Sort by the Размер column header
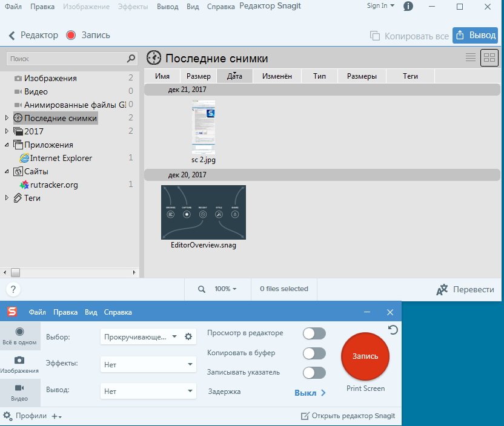 click(198, 76)
